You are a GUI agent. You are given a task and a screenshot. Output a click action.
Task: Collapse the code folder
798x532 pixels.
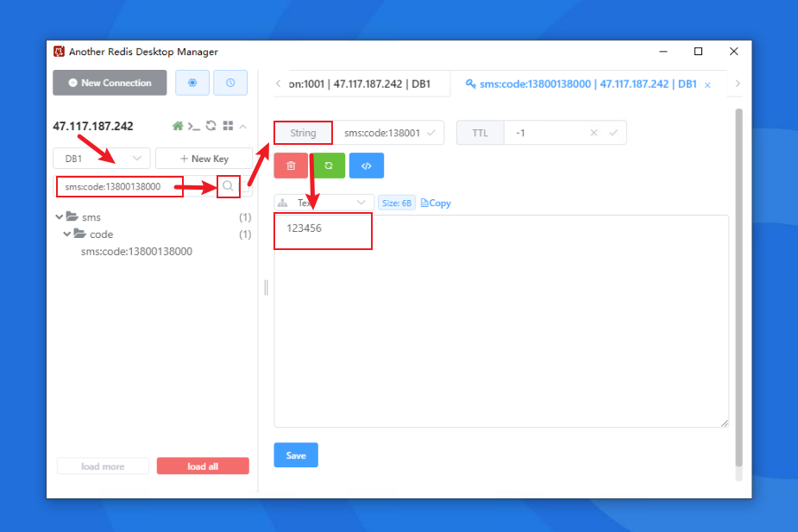tap(67, 235)
